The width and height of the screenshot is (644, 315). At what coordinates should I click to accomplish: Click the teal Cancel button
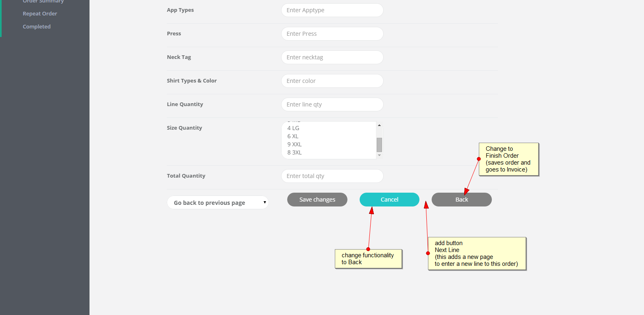click(x=389, y=200)
